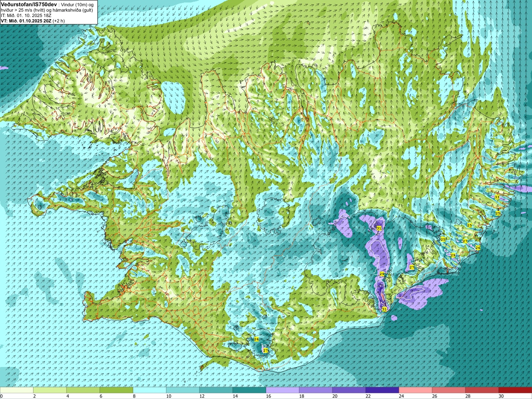Viewport: 532px width, 399px height.
Task: Click the violet 20–22 m/s legend swatch
Action: [x=349, y=390]
